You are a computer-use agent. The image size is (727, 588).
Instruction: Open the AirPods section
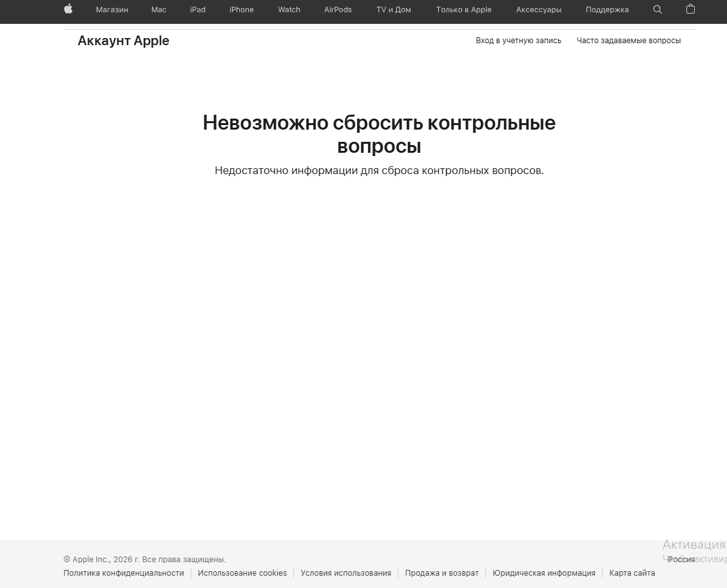tap(338, 10)
